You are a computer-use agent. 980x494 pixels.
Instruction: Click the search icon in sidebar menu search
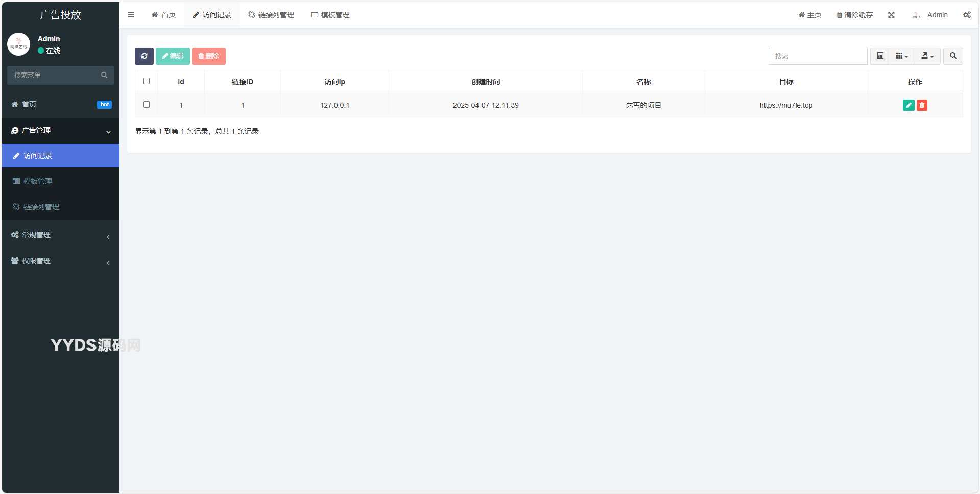104,75
